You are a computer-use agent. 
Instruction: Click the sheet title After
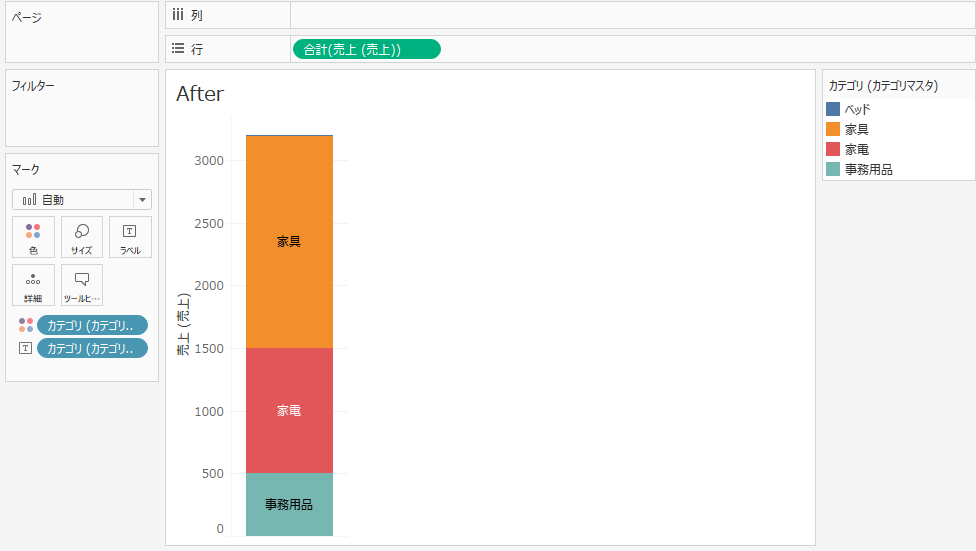pos(200,94)
